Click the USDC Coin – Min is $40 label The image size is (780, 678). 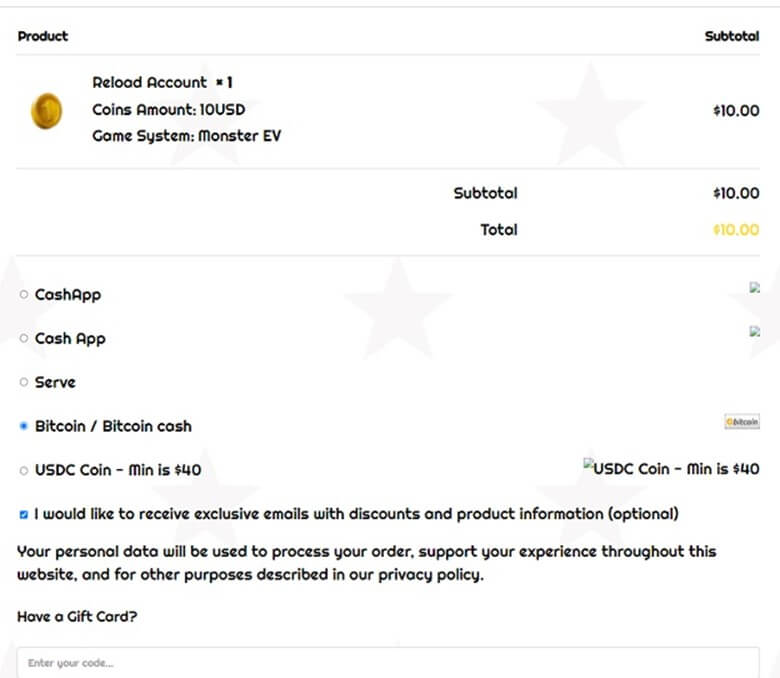click(x=118, y=470)
